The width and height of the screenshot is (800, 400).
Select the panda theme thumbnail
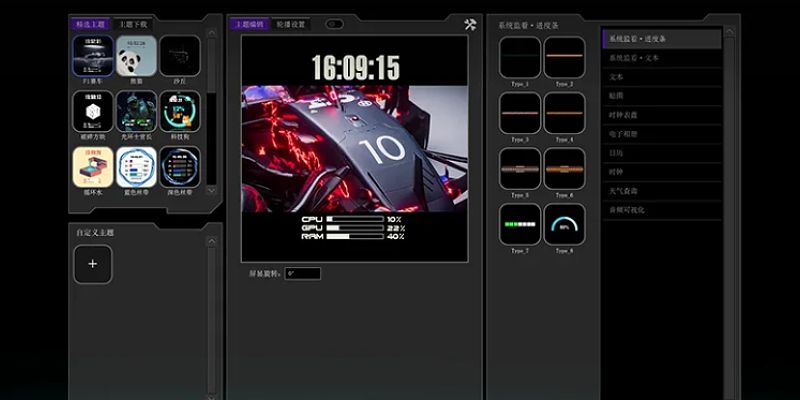136,56
